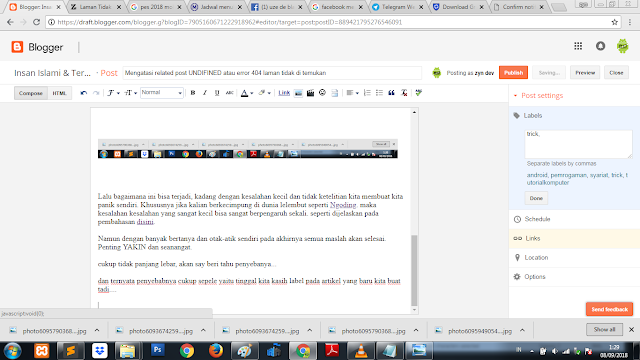
Task: Click the Link toolbar button
Action: (x=284, y=93)
